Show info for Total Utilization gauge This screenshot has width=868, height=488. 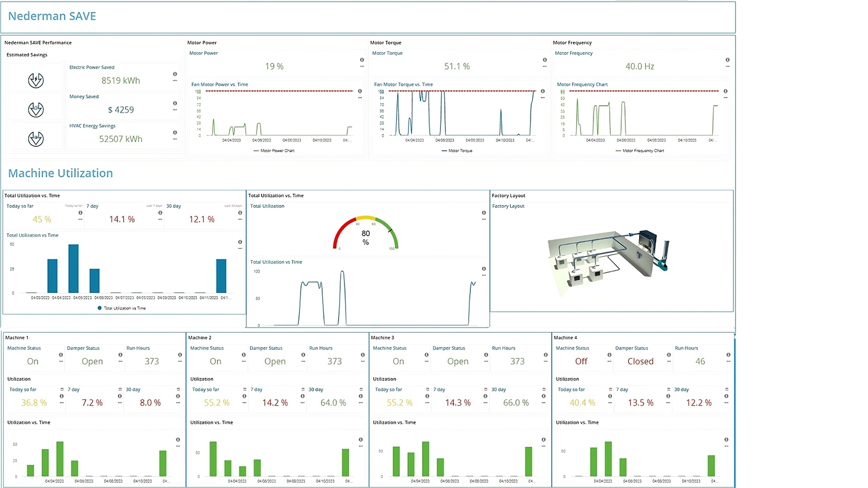pos(484,213)
